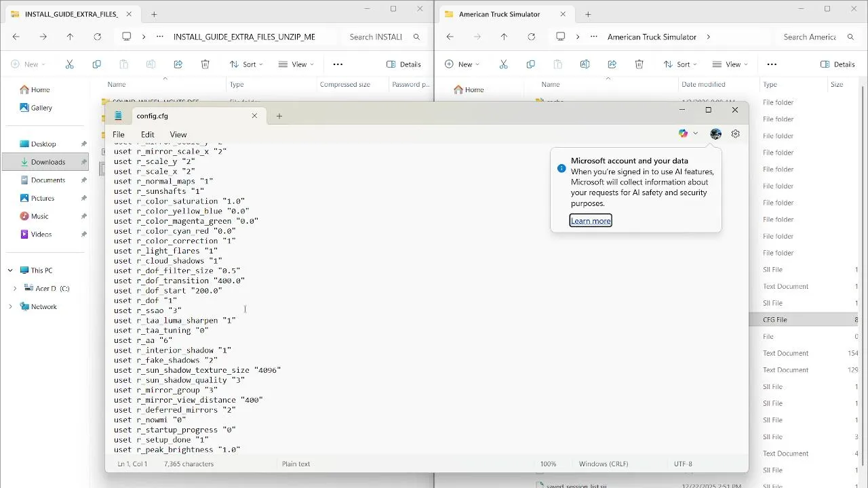Open Sort dropdown in left Explorer window
Image resolution: width=868 pixels, height=488 pixels.
246,64
